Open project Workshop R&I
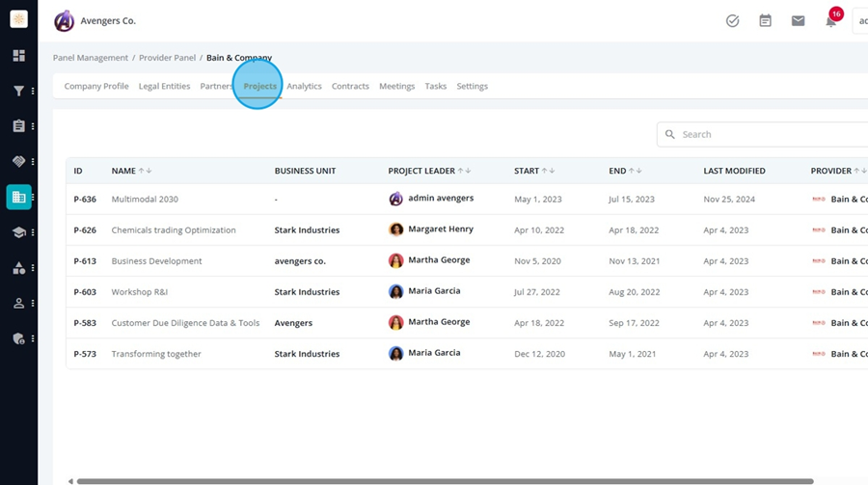Viewport: 868px width, 485px height. click(x=140, y=292)
